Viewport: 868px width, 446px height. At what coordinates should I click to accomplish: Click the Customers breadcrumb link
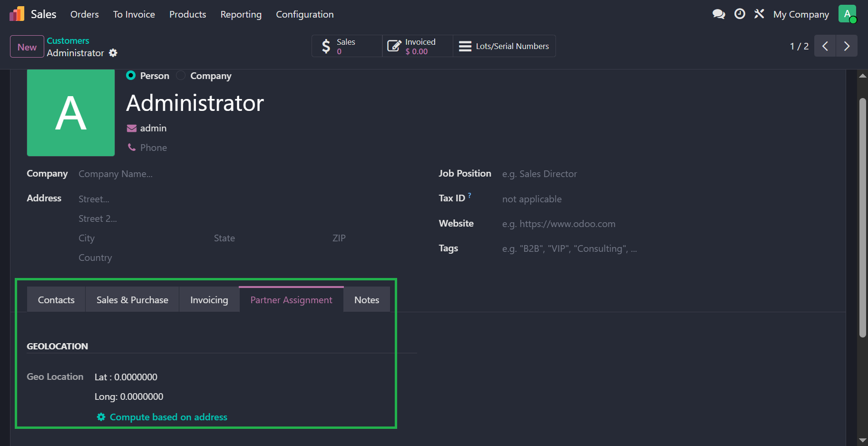click(x=68, y=40)
